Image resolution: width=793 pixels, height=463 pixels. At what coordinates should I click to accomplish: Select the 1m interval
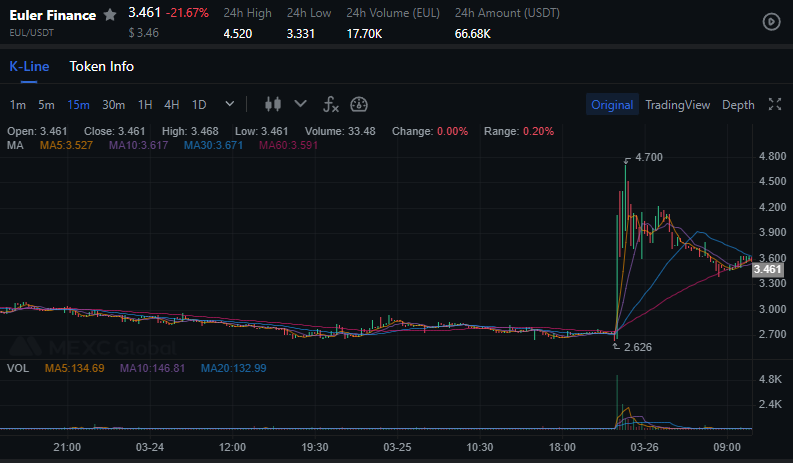click(18, 105)
